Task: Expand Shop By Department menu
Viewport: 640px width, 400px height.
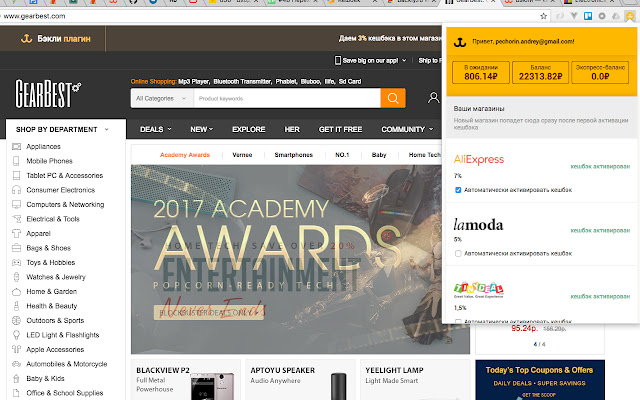Action: coord(62,129)
